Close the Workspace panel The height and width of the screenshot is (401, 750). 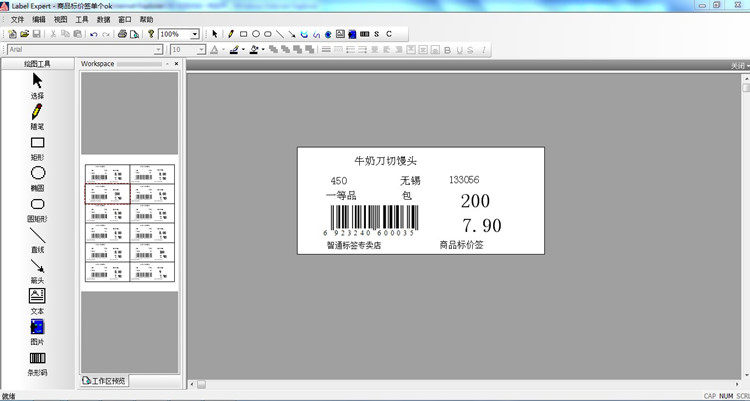pos(176,64)
